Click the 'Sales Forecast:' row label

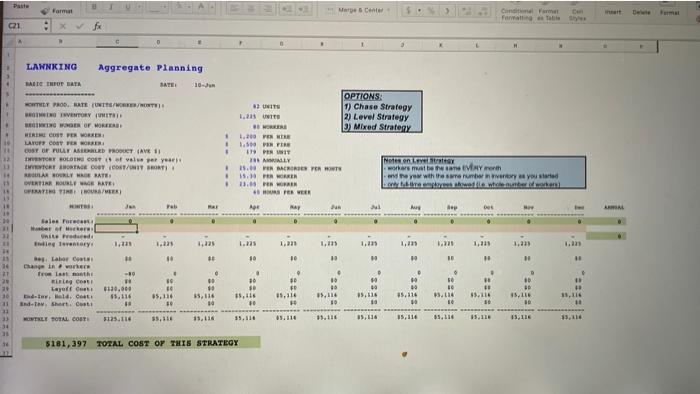67,221
